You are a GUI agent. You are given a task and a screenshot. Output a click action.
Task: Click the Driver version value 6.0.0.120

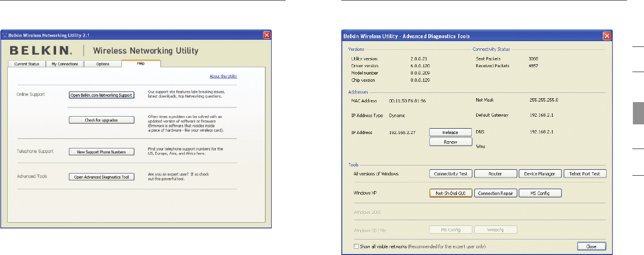pos(420,65)
